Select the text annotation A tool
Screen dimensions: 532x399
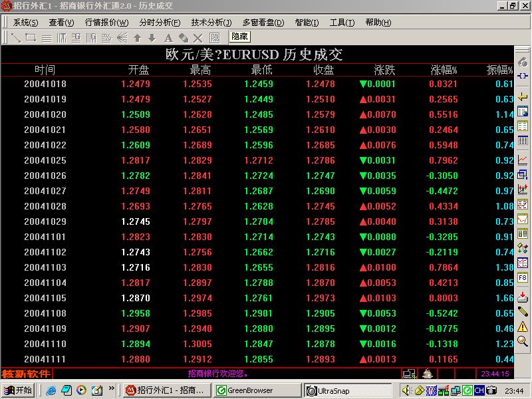(x=168, y=38)
